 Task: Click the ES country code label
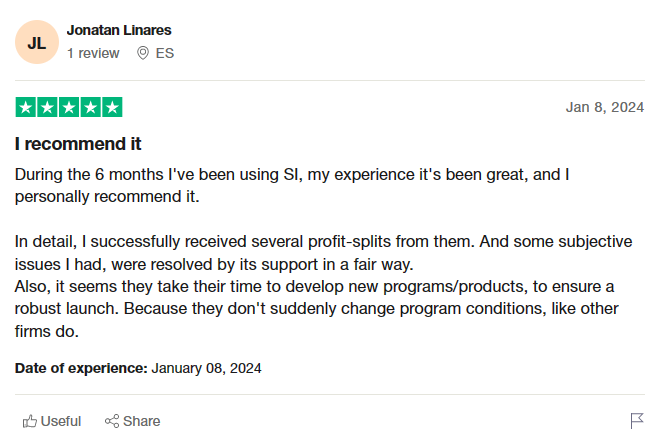click(x=165, y=53)
